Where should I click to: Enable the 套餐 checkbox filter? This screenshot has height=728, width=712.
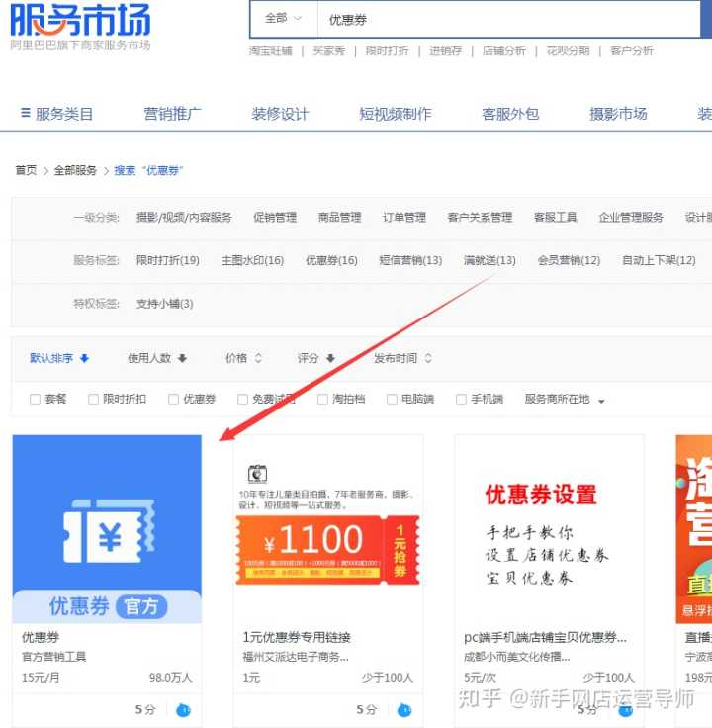(x=36, y=400)
